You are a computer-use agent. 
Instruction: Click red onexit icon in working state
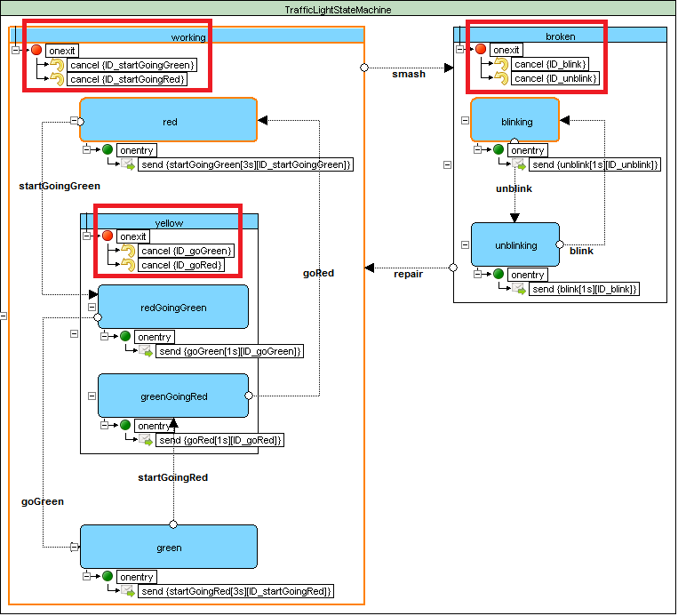tap(36, 51)
